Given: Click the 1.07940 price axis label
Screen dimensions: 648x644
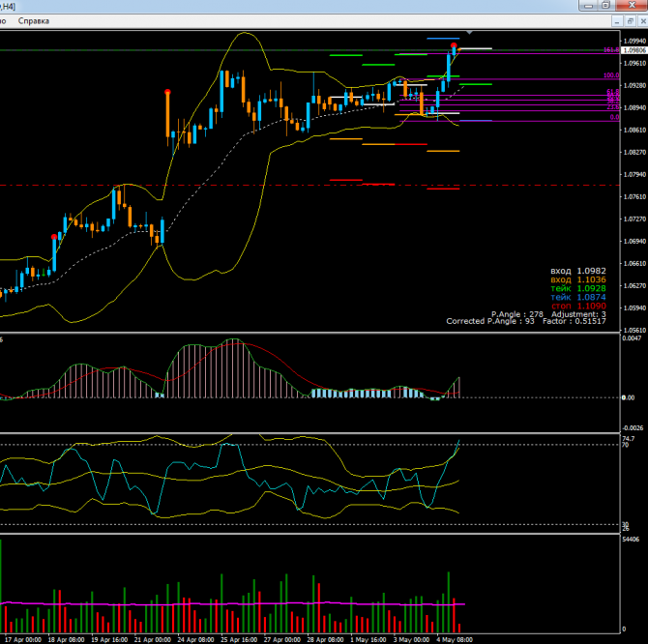Looking at the screenshot, I should 634,174.
